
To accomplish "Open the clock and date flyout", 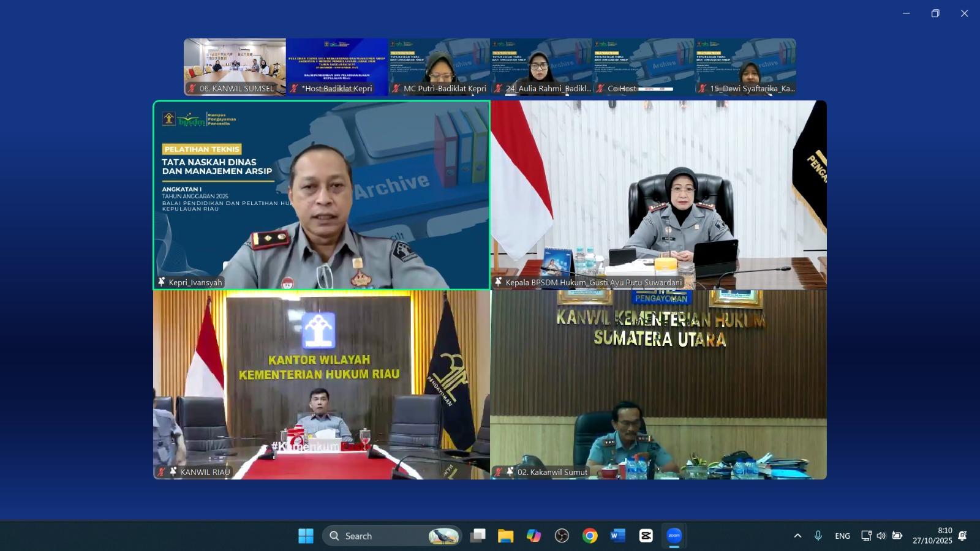I will click(x=932, y=536).
